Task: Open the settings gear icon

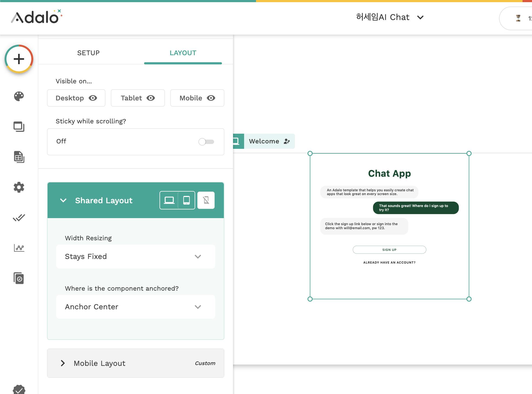Action: (19, 187)
